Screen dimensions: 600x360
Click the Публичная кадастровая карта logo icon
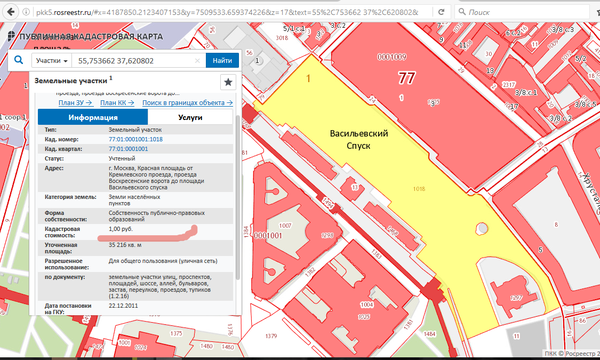[x=11, y=36]
